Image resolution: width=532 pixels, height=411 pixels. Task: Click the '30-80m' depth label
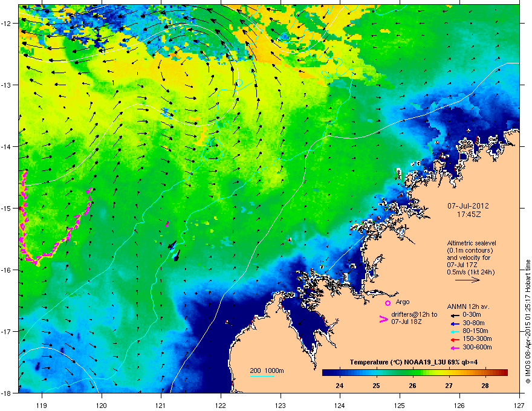pos(473,323)
